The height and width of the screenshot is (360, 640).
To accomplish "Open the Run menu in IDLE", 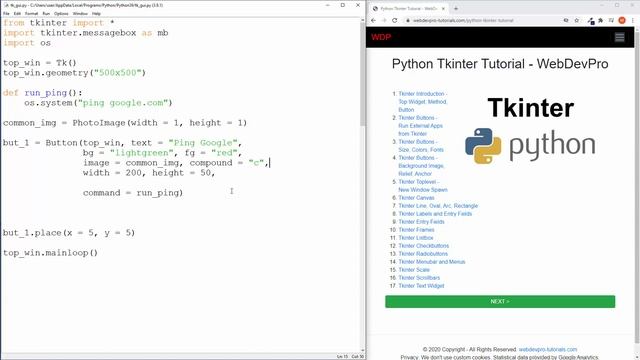I will tap(46, 13).
